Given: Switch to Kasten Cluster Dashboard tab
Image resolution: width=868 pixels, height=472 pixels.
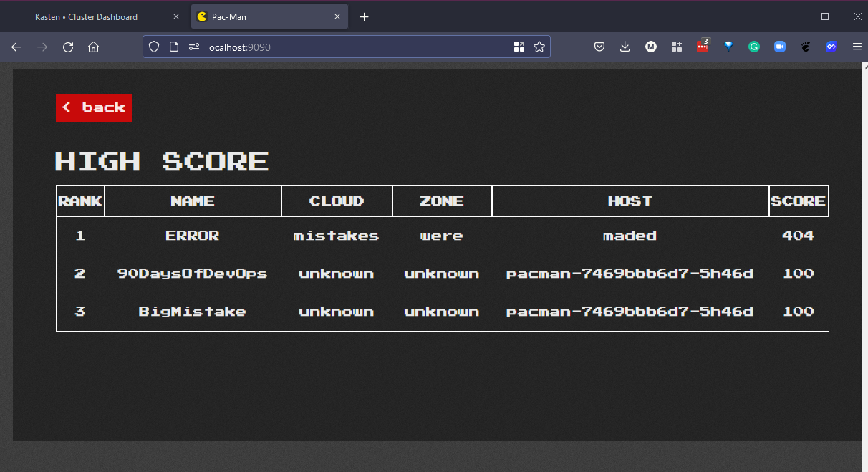Looking at the screenshot, I should tap(86, 17).
